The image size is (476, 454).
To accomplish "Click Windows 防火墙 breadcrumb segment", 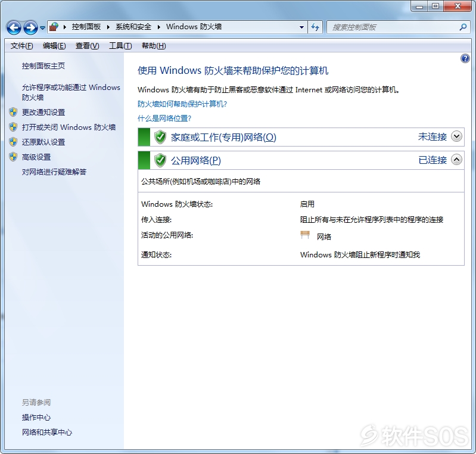I will coord(194,27).
